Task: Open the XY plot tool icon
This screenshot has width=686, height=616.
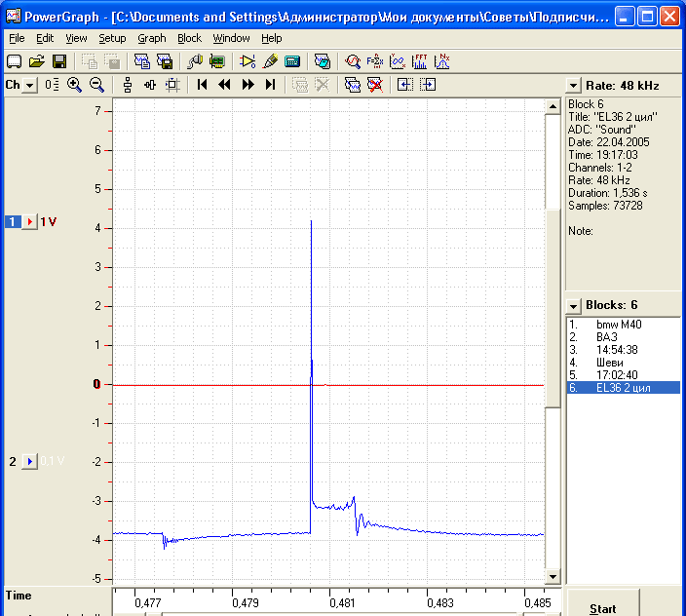Action: 398,61
